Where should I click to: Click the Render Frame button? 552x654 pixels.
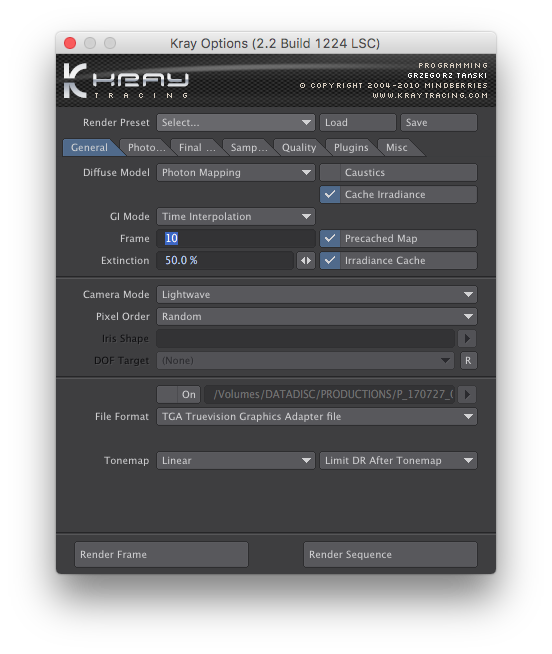161,555
